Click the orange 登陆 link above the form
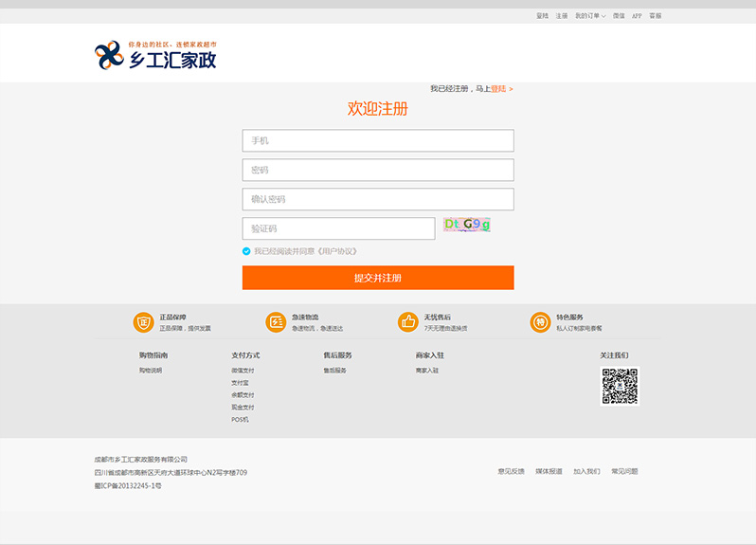 (x=498, y=89)
